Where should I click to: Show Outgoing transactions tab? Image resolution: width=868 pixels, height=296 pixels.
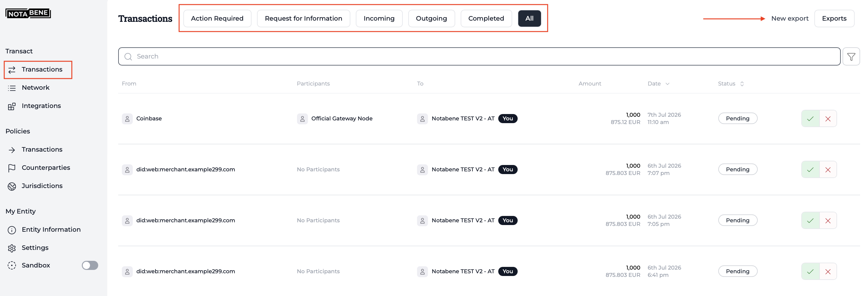click(431, 18)
